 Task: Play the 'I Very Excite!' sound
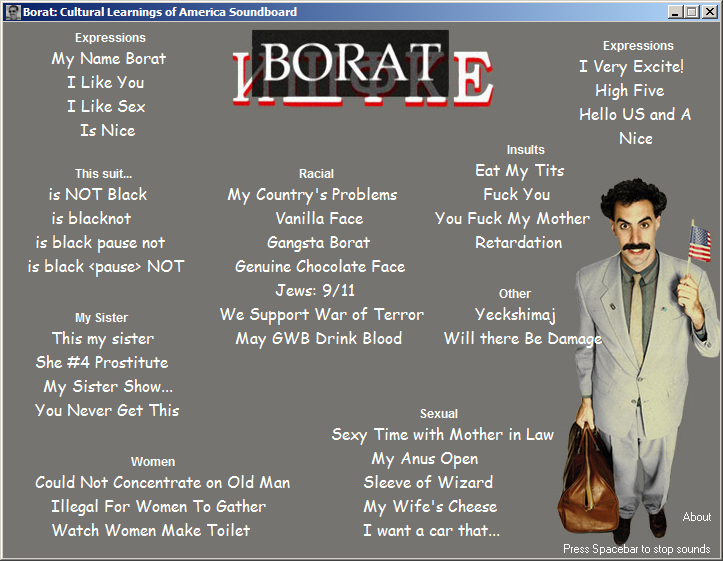coord(632,67)
